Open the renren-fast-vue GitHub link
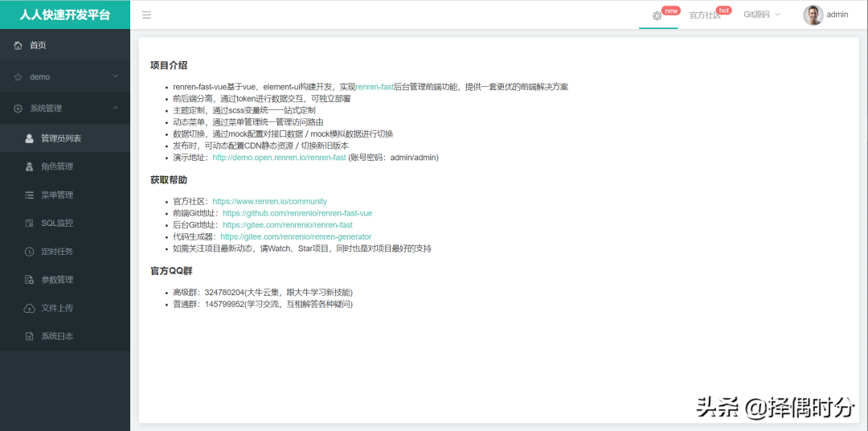The image size is (868, 431). 297,213
